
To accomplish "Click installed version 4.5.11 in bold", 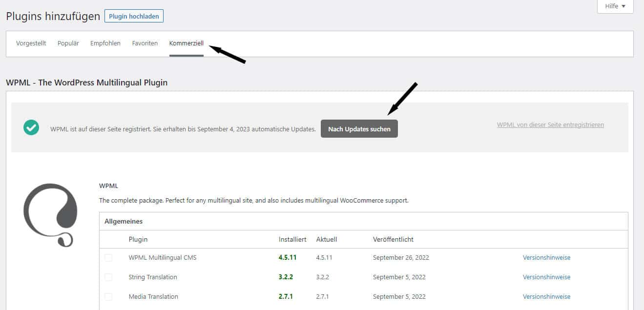I will pyautogui.click(x=288, y=257).
